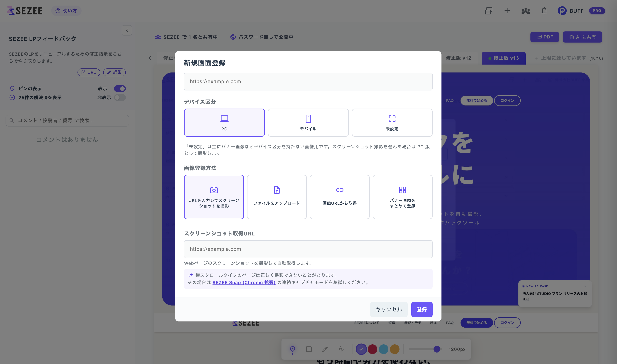Open the duplicate windows icon in header
The image size is (617, 364).
[x=488, y=11]
